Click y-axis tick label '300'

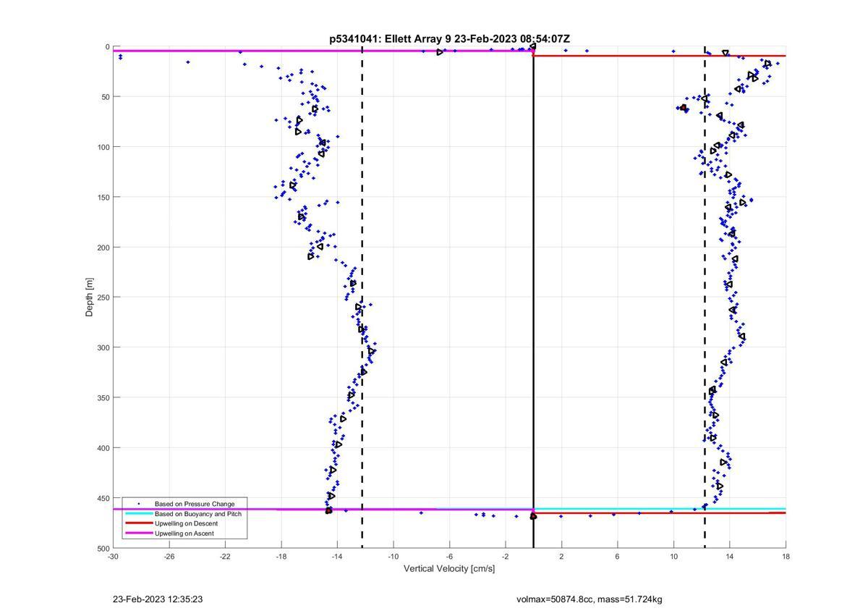click(103, 347)
